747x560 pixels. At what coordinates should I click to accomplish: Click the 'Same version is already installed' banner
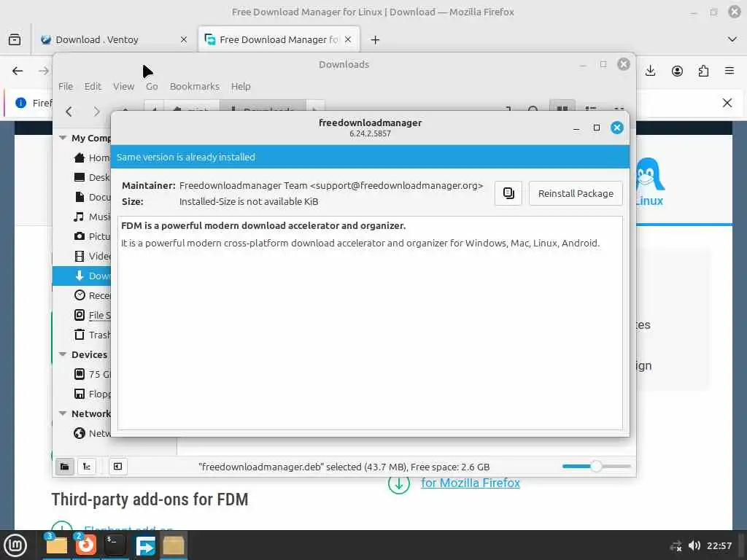click(x=370, y=157)
